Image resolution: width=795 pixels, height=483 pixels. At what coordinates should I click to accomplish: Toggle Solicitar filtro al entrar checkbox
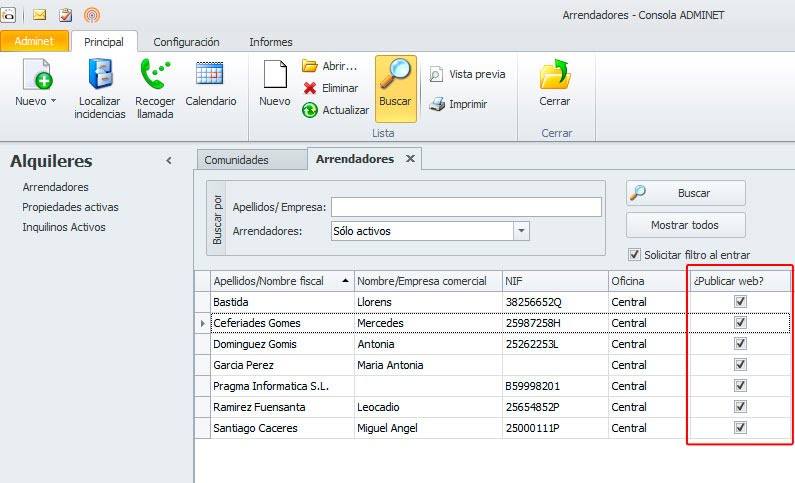(x=634, y=255)
